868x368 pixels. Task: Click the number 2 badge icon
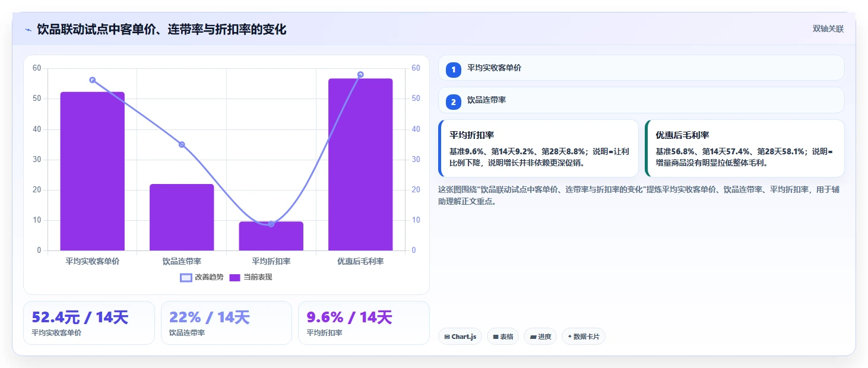454,102
